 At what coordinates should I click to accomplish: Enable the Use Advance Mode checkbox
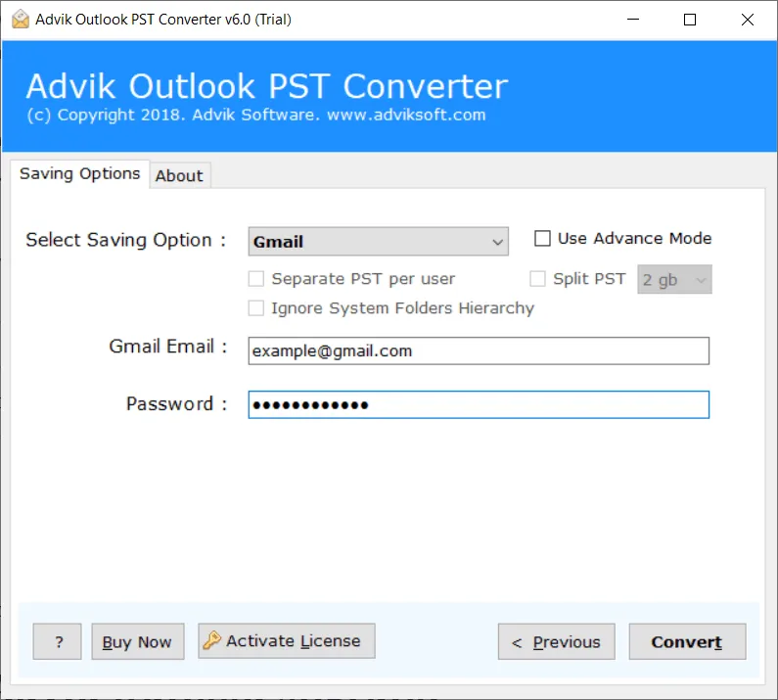542,238
